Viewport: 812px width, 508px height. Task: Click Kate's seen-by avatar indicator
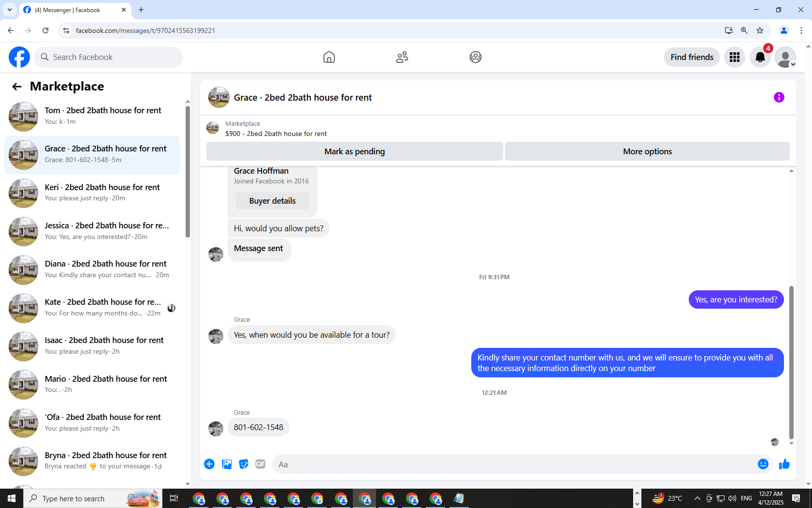tap(172, 308)
